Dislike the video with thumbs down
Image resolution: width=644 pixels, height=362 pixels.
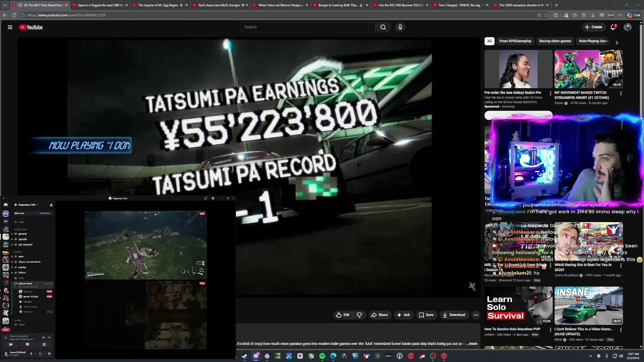click(x=359, y=315)
